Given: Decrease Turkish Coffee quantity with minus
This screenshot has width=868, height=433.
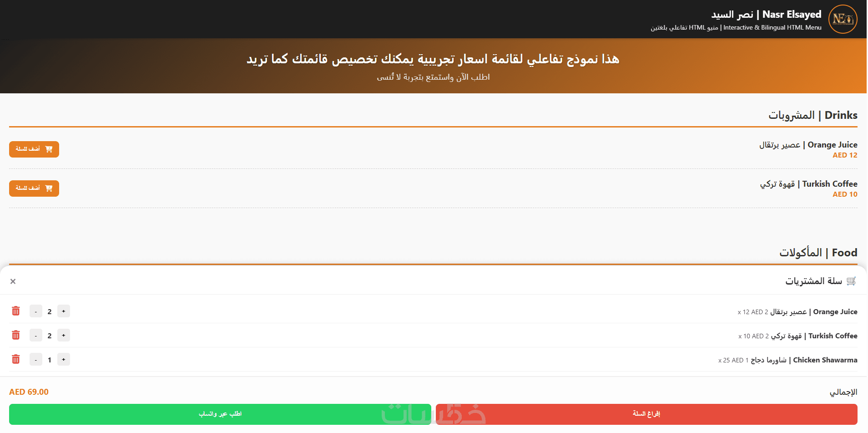Looking at the screenshot, I should tap(36, 336).
